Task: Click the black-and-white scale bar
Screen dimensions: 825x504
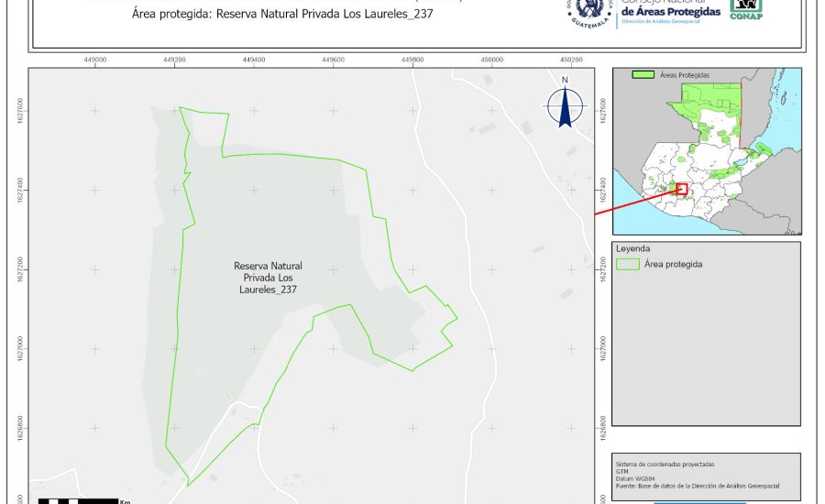Action: pos(79,500)
